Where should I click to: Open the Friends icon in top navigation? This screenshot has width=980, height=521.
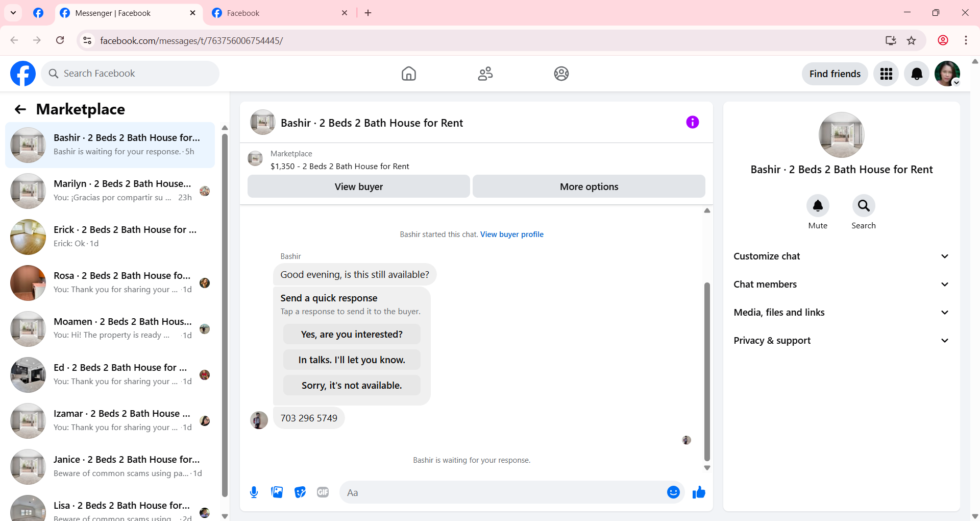click(485, 74)
